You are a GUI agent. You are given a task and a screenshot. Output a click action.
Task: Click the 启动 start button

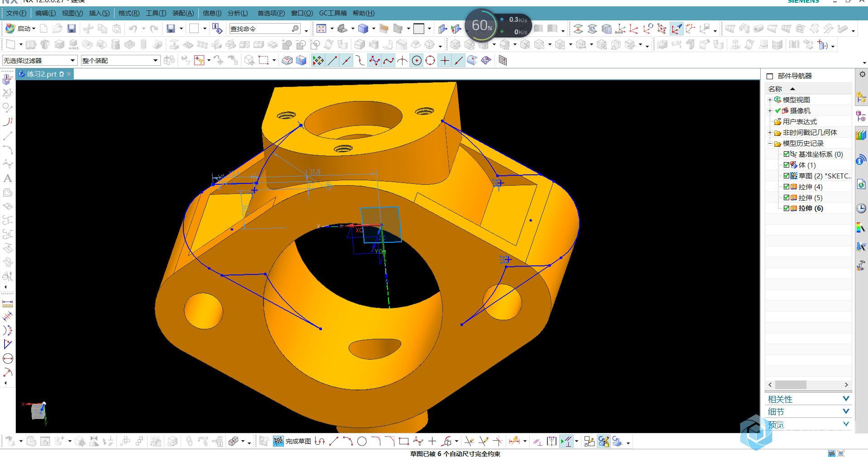click(21, 29)
